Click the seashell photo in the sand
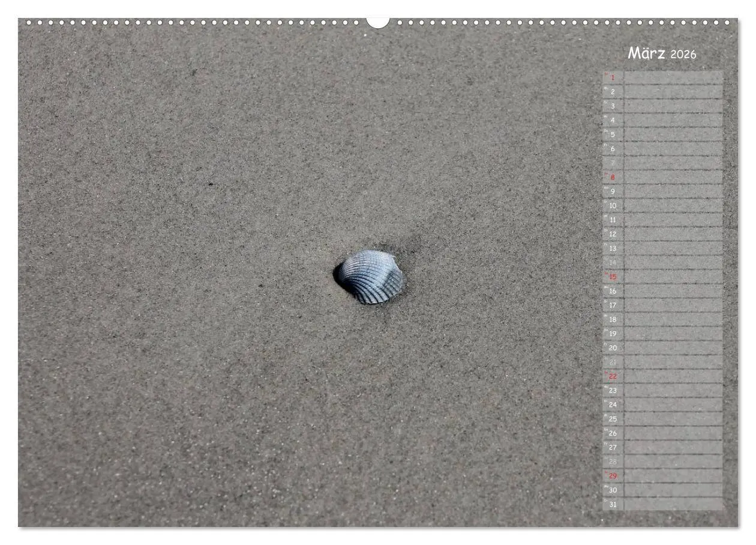756x545 pixels. tap(369, 277)
